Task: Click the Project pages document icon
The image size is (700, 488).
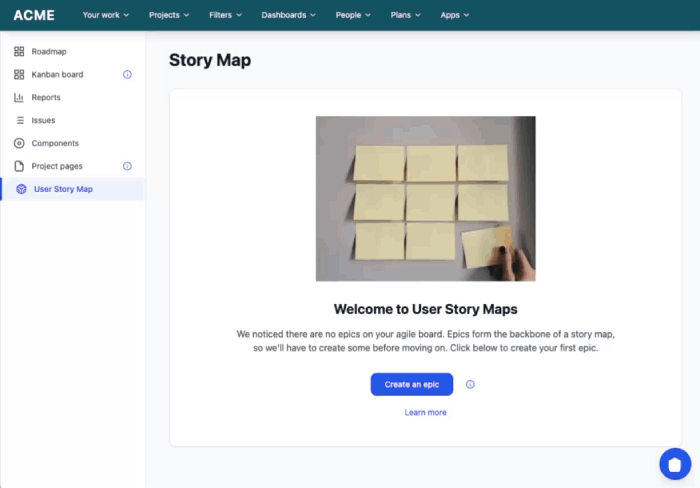Action: 19,166
